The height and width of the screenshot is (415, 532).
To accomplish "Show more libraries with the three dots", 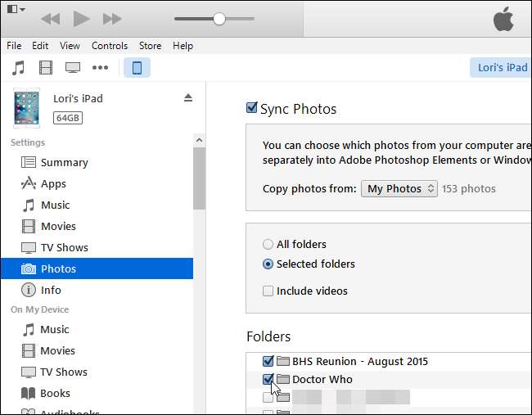I will [x=100, y=67].
